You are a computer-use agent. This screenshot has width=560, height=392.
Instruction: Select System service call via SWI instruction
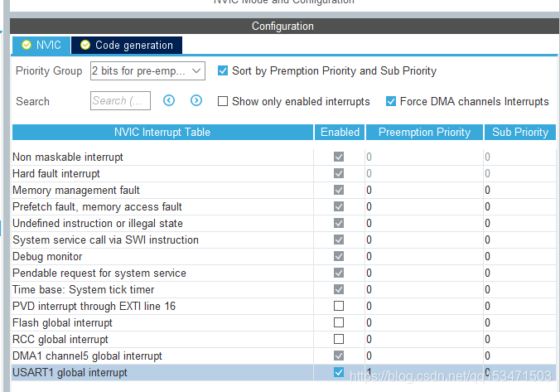(x=284, y=240)
